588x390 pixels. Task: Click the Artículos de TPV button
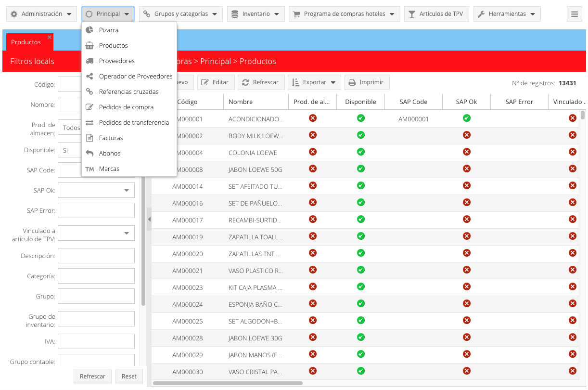[436, 14]
